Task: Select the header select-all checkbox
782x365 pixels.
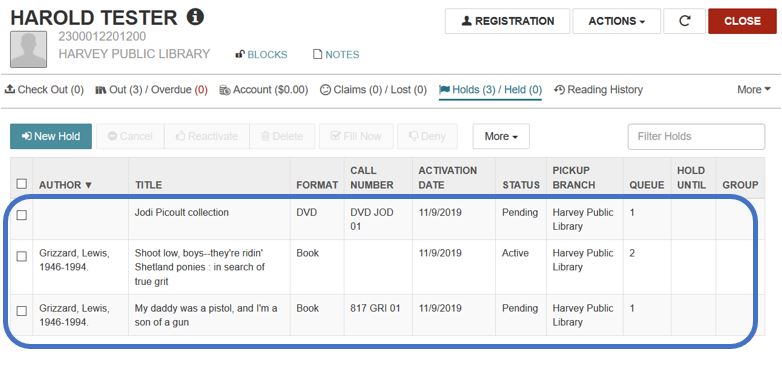Action: [x=21, y=184]
